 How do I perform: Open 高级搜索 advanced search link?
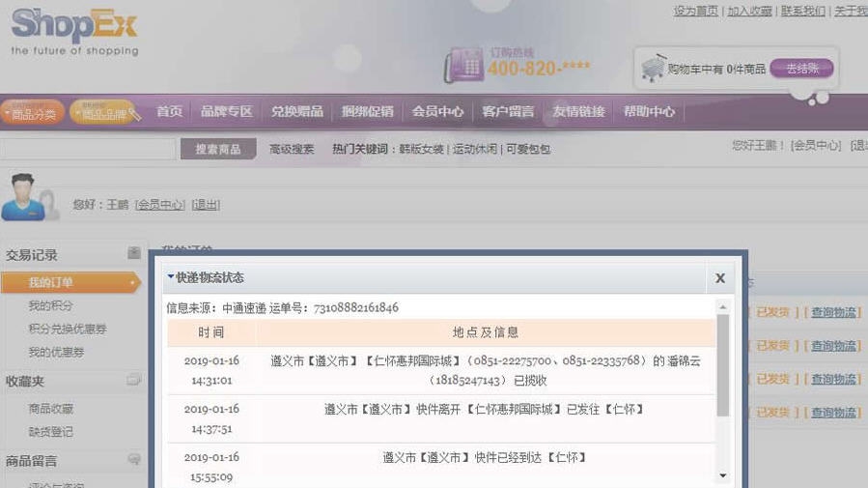[292, 149]
